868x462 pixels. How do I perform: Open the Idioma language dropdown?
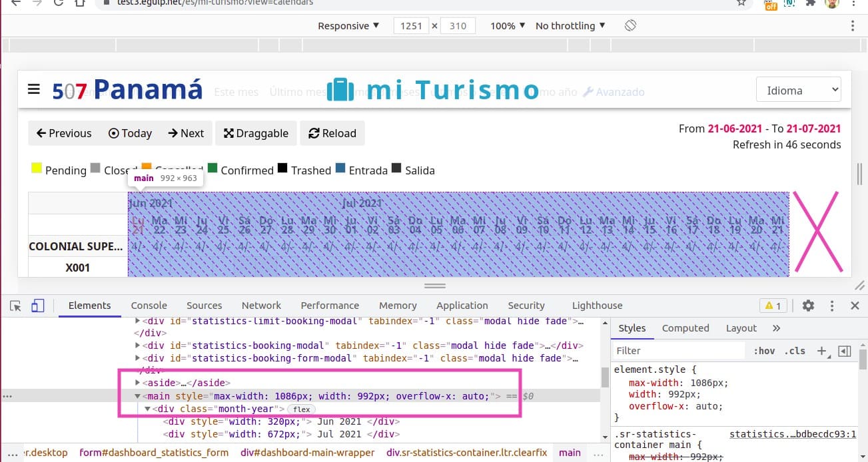click(x=798, y=91)
